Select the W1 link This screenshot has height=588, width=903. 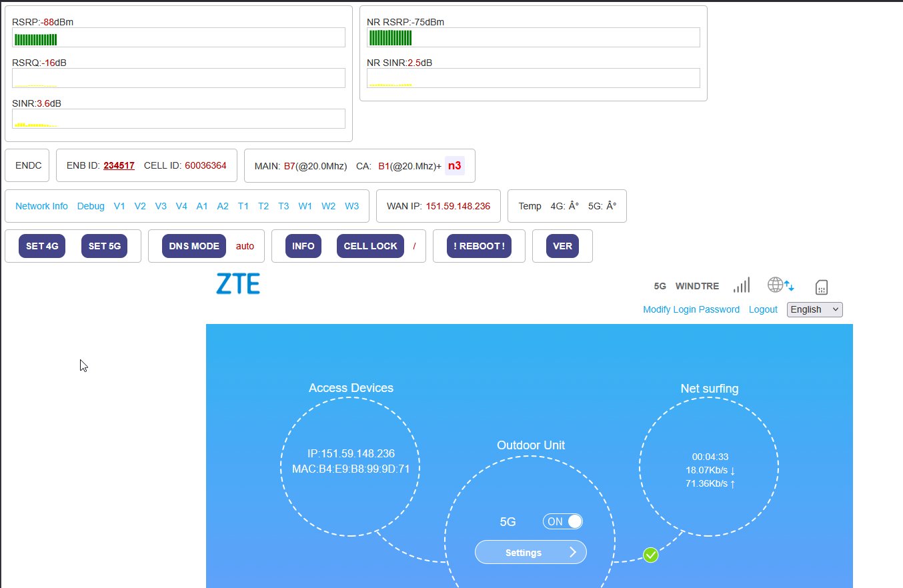[305, 206]
